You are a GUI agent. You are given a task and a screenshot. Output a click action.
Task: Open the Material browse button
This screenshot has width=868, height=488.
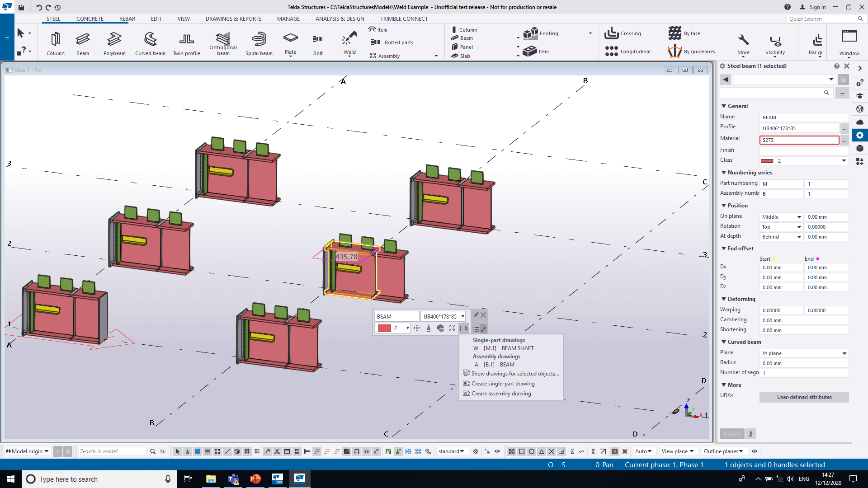[x=844, y=140]
